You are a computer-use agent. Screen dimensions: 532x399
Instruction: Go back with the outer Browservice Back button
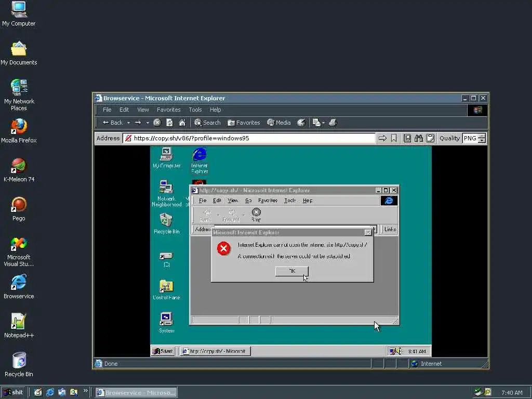coord(112,123)
